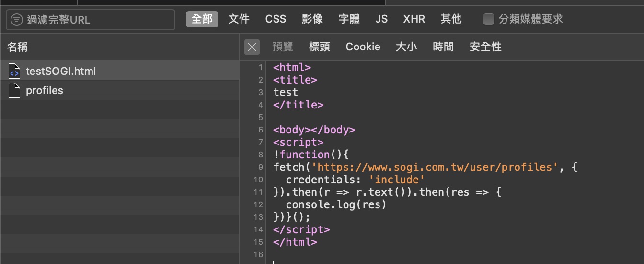Viewport: 644px width, 264px height.
Task: Switch to the 預覽 tab
Action: [x=283, y=47]
